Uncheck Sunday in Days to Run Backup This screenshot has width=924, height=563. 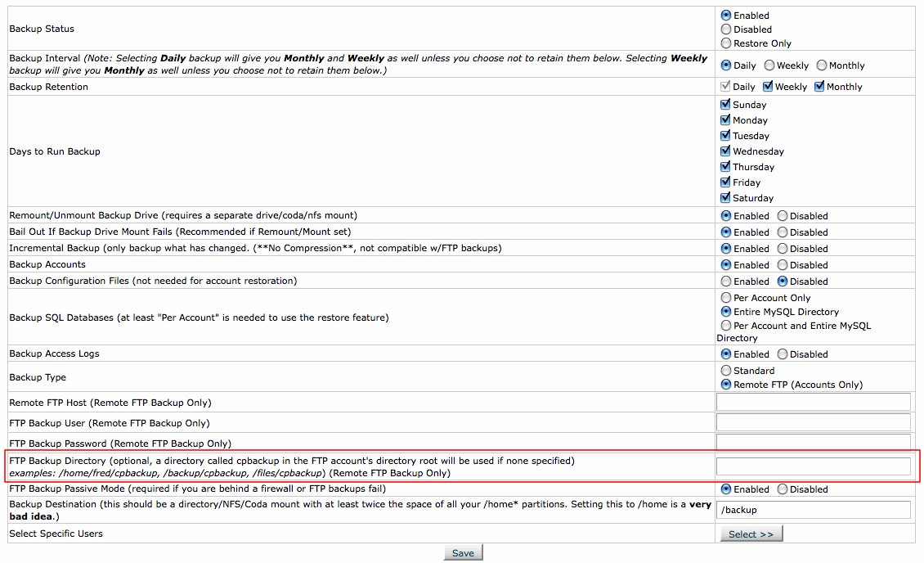pyautogui.click(x=725, y=105)
